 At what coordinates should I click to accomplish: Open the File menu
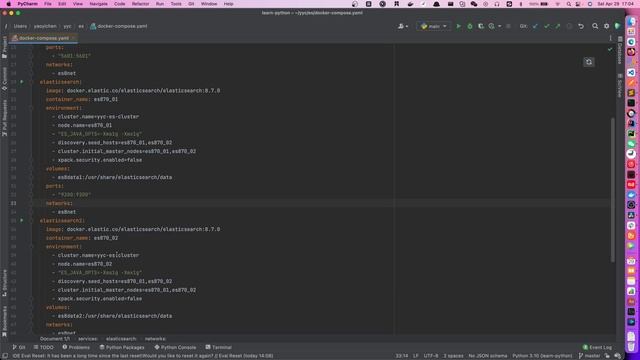pyautogui.click(x=48, y=4)
